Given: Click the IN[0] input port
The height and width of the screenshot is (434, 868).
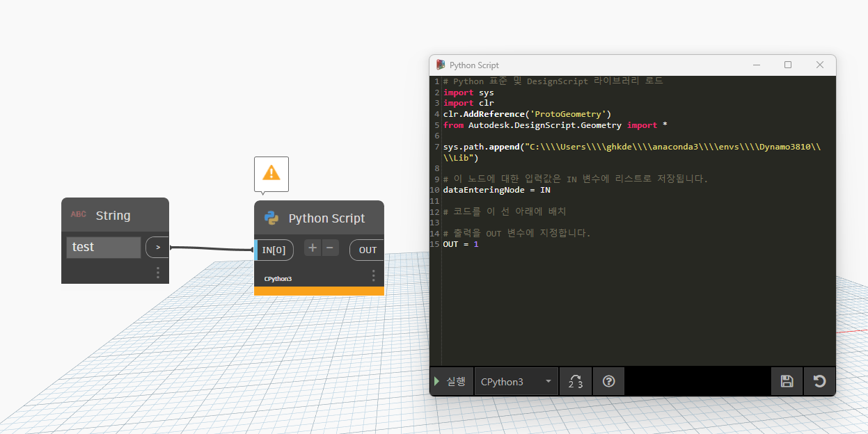Looking at the screenshot, I should pyautogui.click(x=274, y=250).
